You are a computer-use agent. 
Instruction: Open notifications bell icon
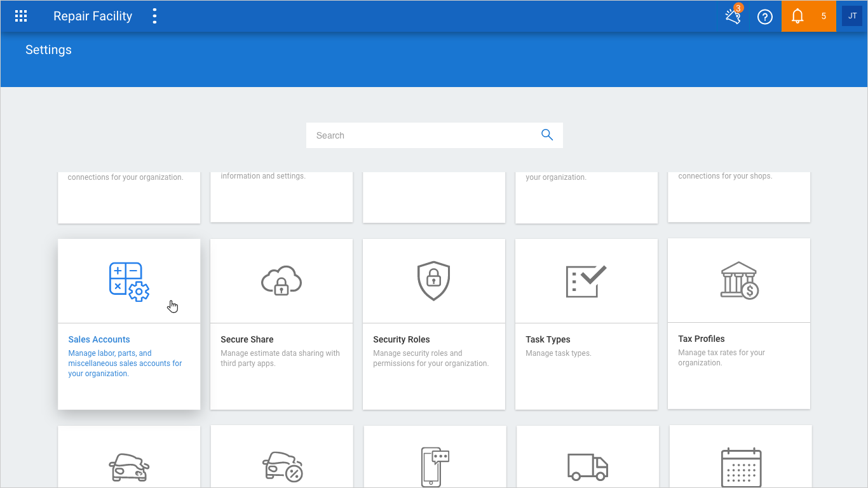point(797,17)
